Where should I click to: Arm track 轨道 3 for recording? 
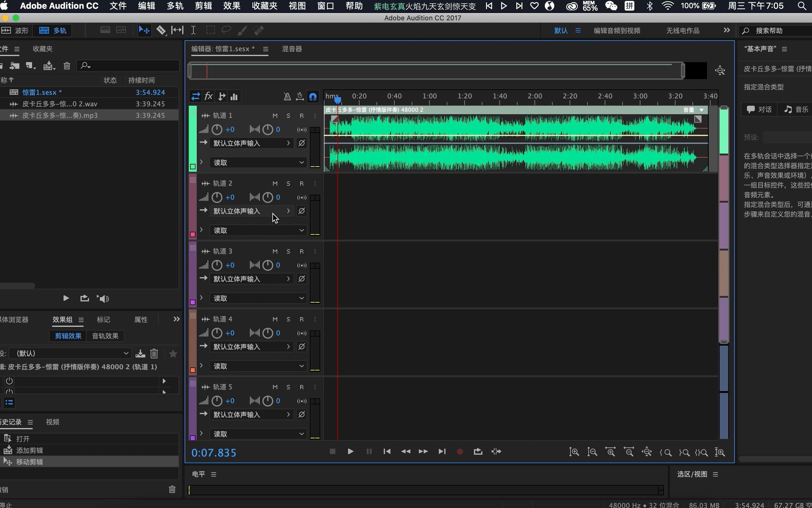[301, 251]
